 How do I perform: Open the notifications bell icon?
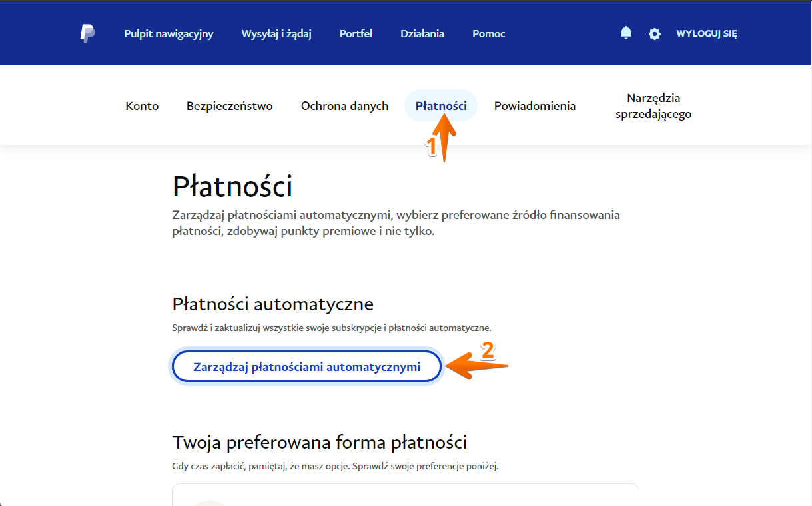tap(626, 33)
